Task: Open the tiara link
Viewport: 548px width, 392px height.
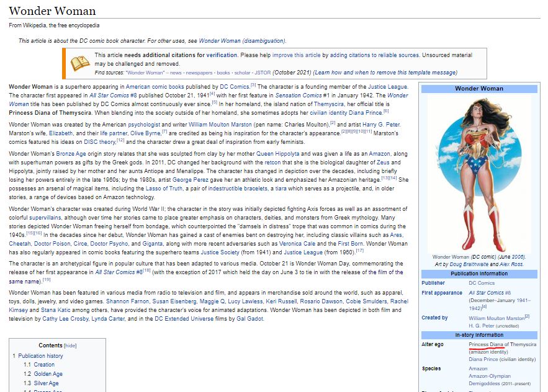Action: (x=281, y=189)
